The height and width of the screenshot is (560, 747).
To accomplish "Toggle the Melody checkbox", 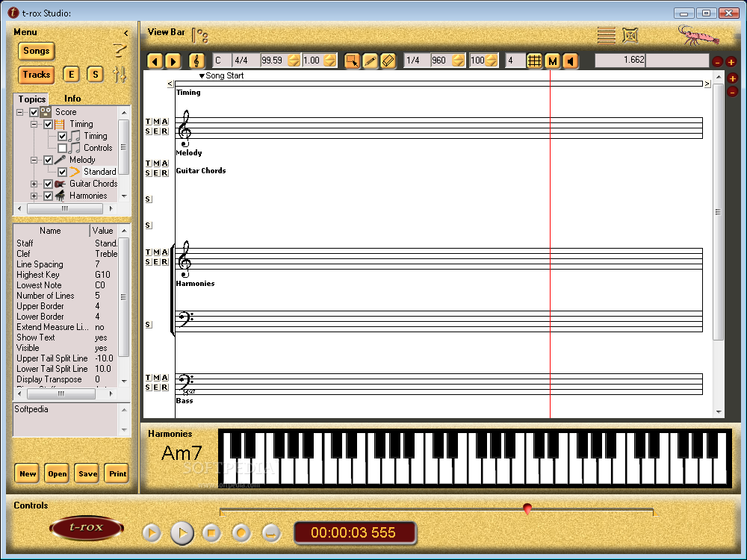I will tap(48, 160).
